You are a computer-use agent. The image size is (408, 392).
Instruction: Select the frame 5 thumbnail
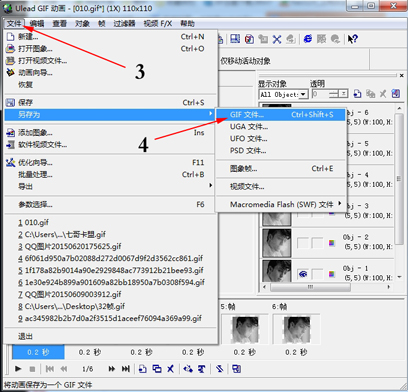click(245, 329)
